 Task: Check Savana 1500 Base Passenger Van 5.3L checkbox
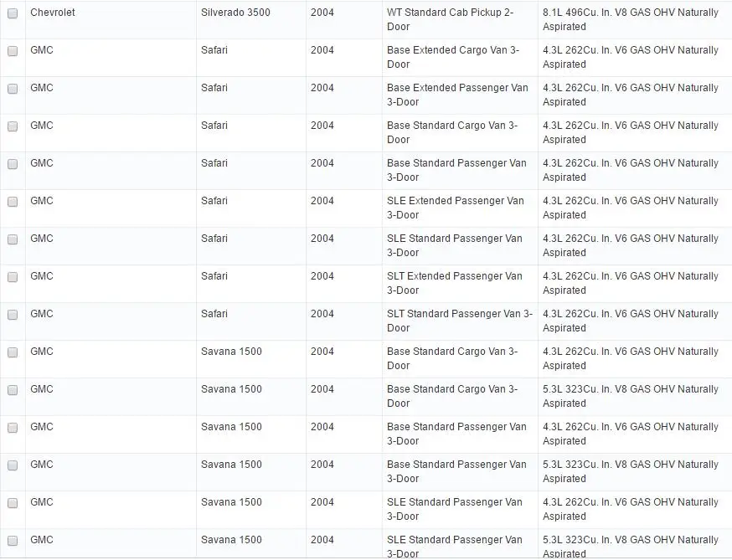13,465
